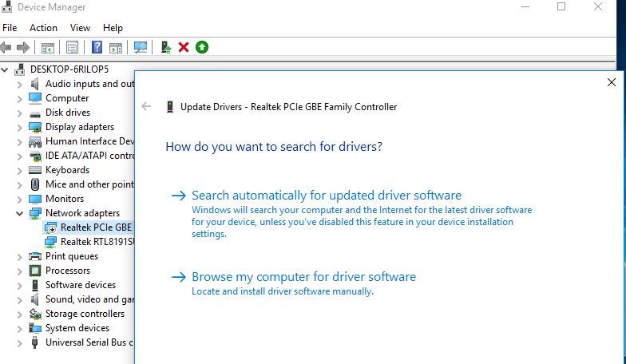Click back arrow in Update Drivers dialog
This screenshot has width=626, height=364.
click(146, 106)
